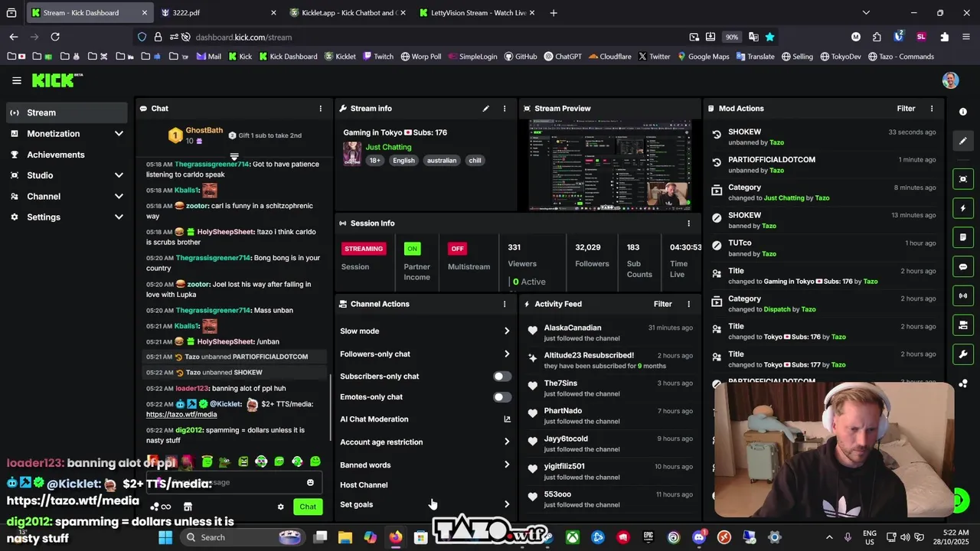Open Filter in Mod Actions panel
Viewport: 980px width, 551px height.
point(906,109)
